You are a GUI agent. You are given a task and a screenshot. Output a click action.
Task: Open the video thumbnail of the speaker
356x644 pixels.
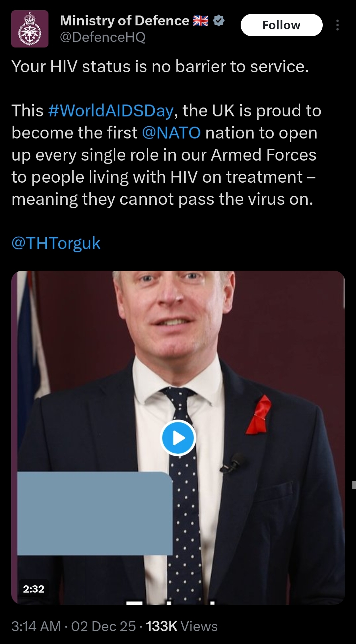point(178,437)
